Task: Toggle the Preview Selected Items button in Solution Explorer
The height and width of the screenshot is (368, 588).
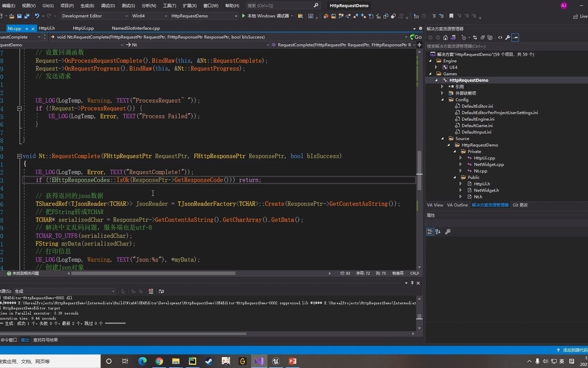Action: pyautogui.click(x=515, y=37)
